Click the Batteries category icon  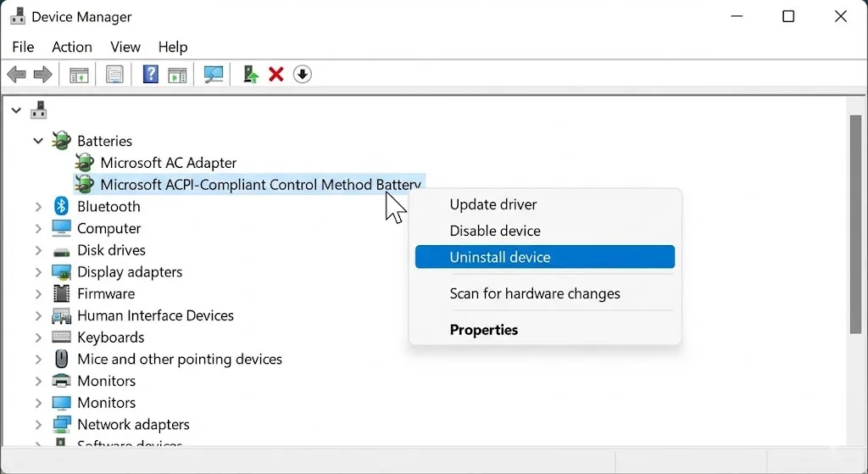[61, 141]
